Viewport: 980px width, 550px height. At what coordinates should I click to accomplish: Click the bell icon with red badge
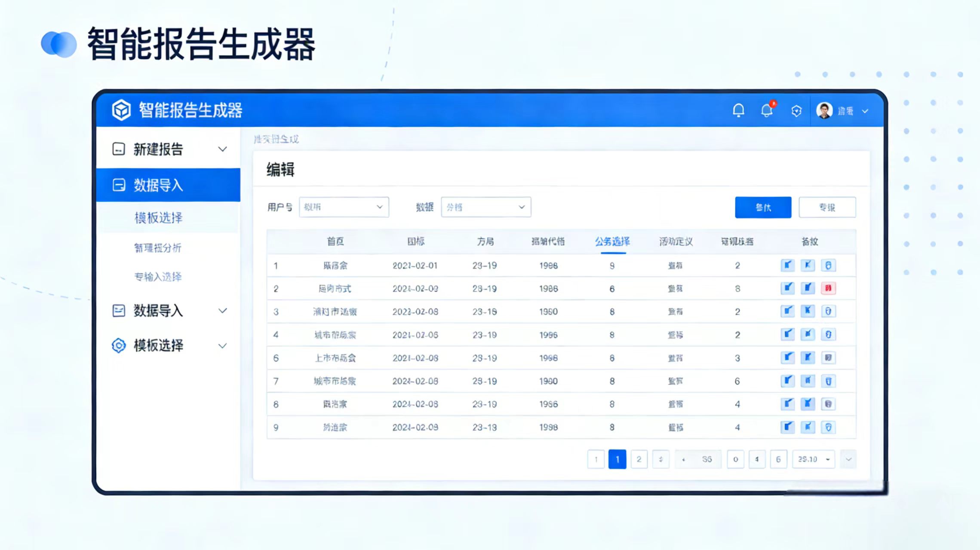coord(767,110)
